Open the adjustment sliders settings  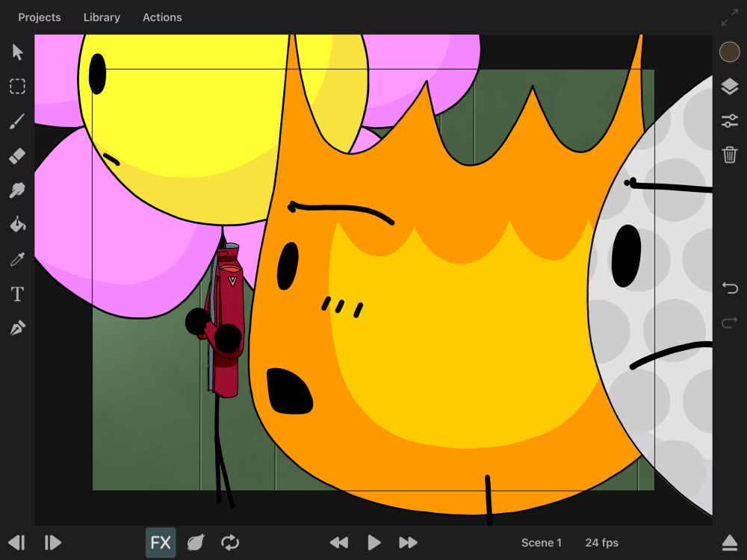[x=729, y=121]
